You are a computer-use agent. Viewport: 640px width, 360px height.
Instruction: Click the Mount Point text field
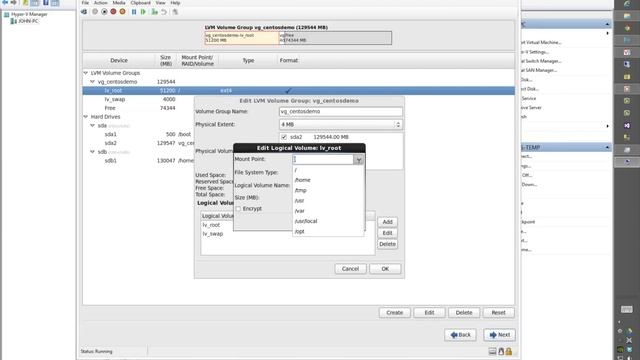(323, 160)
